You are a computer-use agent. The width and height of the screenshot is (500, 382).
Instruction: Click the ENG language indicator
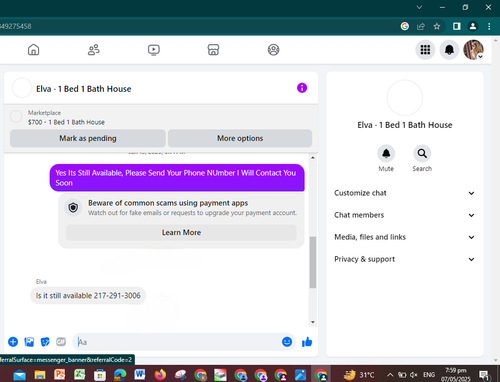tap(429, 375)
